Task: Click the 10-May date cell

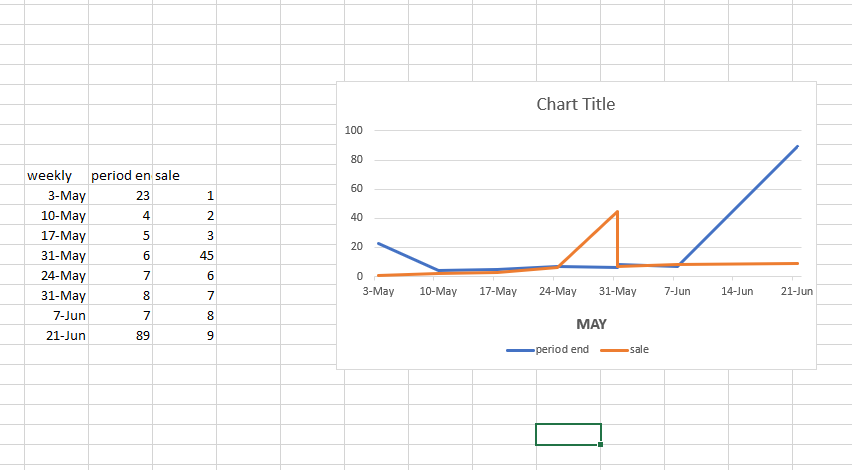Action: pyautogui.click(x=57, y=215)
